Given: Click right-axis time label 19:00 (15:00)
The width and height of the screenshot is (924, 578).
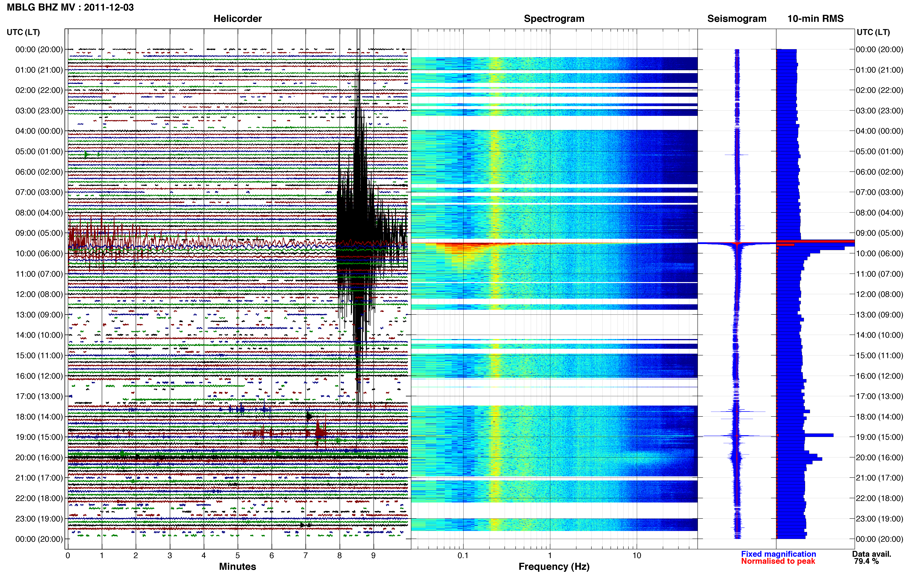Looking at the screenshot, I should (x=879, y=437).
